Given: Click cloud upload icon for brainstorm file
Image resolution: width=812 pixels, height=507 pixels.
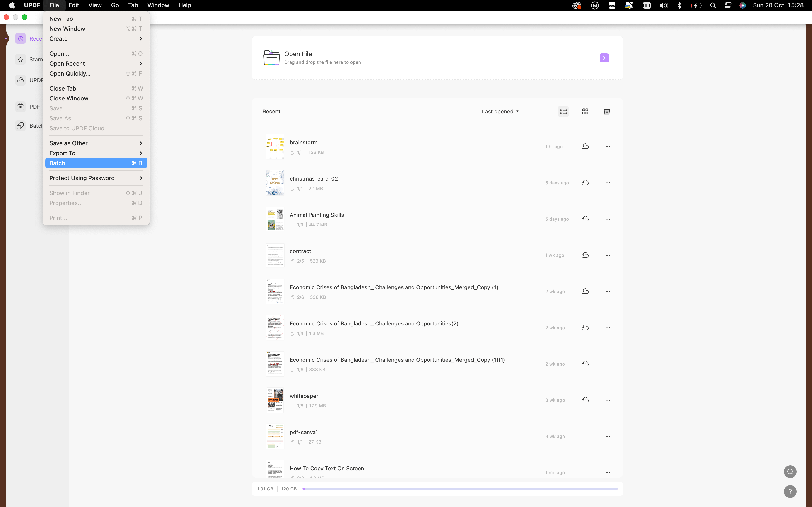Looking at the screenshot, I should tap(585, 146).
